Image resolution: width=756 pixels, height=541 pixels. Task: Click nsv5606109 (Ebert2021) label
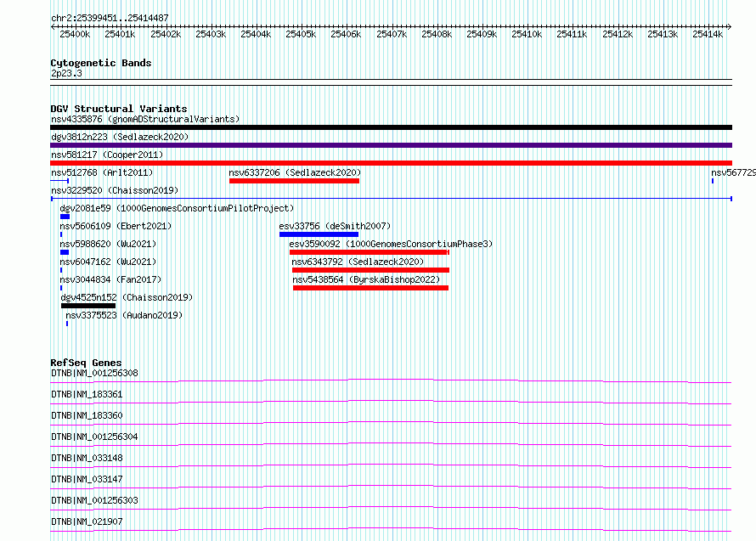(116, 226)
